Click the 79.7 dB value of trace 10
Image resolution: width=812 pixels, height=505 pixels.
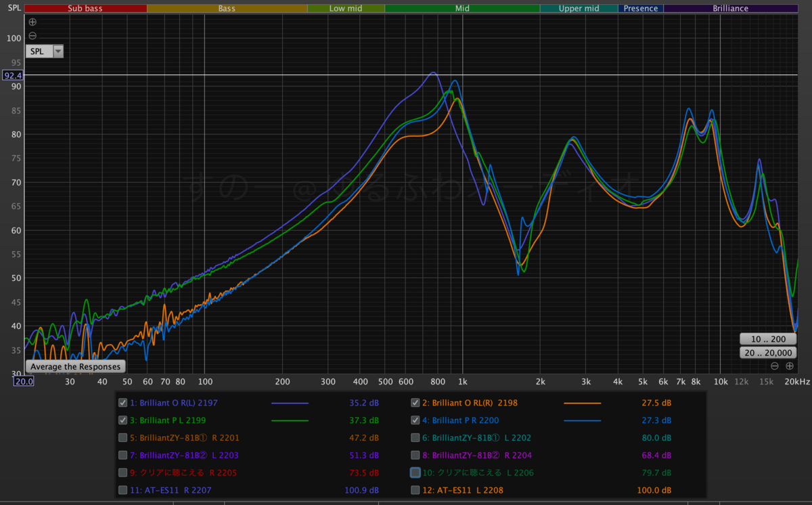click(656, 473)
